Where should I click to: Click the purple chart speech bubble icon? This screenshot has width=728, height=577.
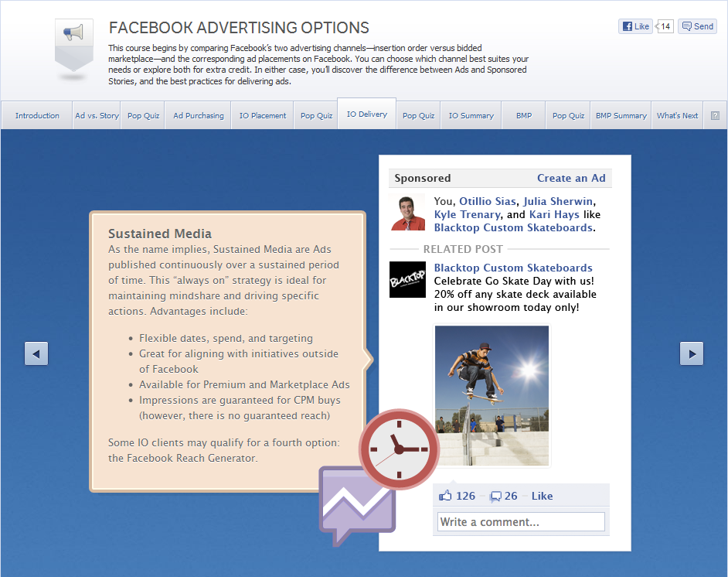[357, 506]
